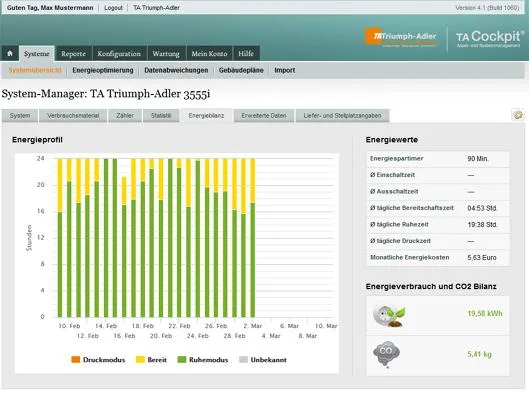
Task: Click the Triumph-Adler orange logo
Action: coord(401,37)
